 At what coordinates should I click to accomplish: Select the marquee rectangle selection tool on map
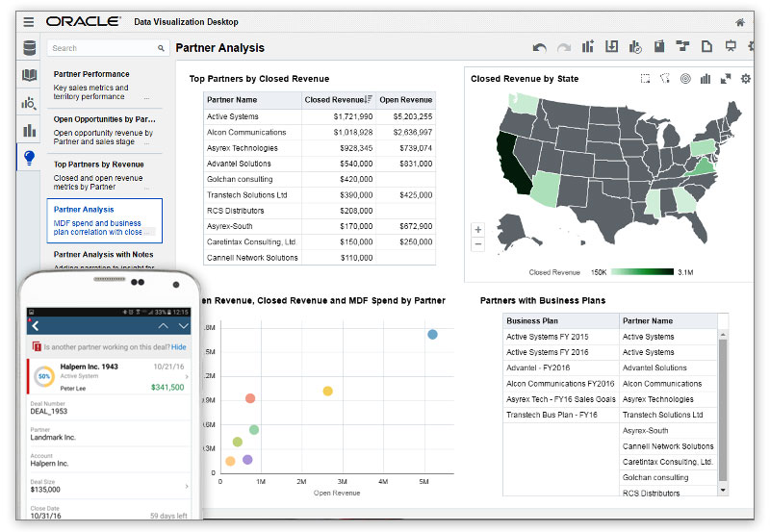click(645, 79)
